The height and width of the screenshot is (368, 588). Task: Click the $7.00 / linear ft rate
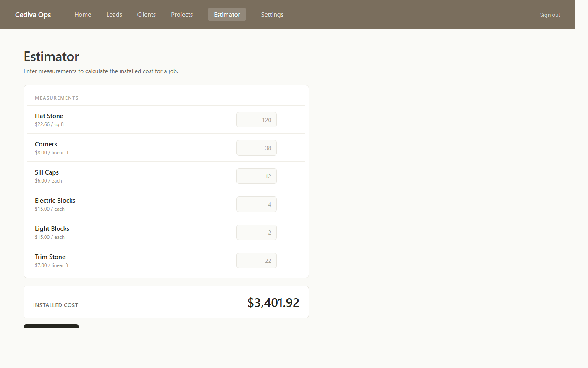pyautogui.click(x=52, y=265)
